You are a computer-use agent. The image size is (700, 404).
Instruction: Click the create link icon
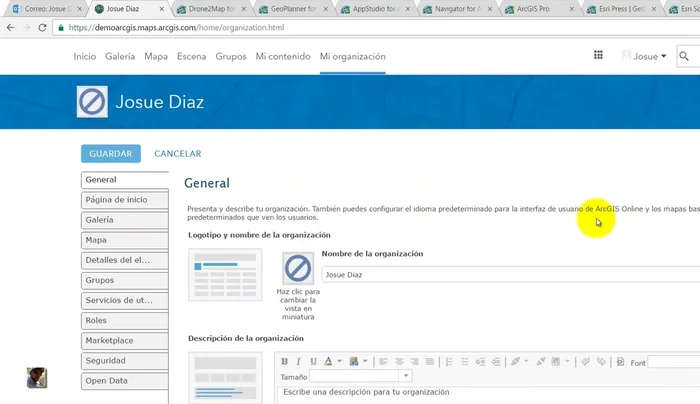pos(515,362)
